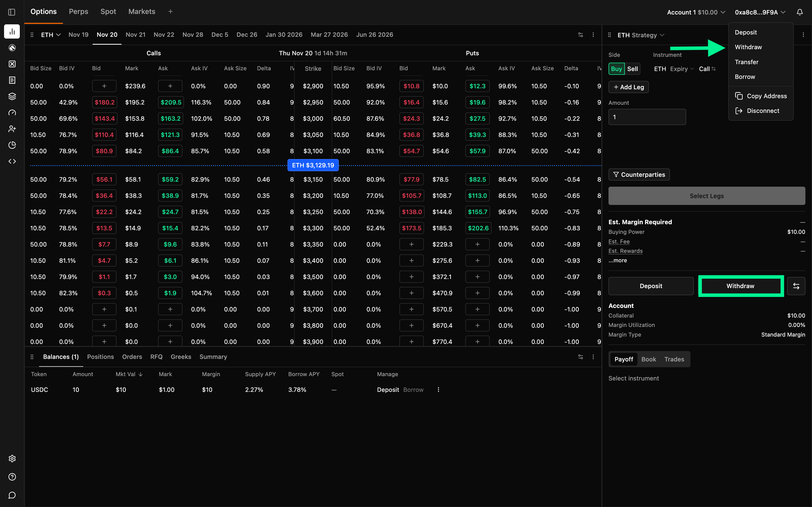Open options chain filter settings icon
Viewport: 812px width, 507px height.
[x=580, y=35]
